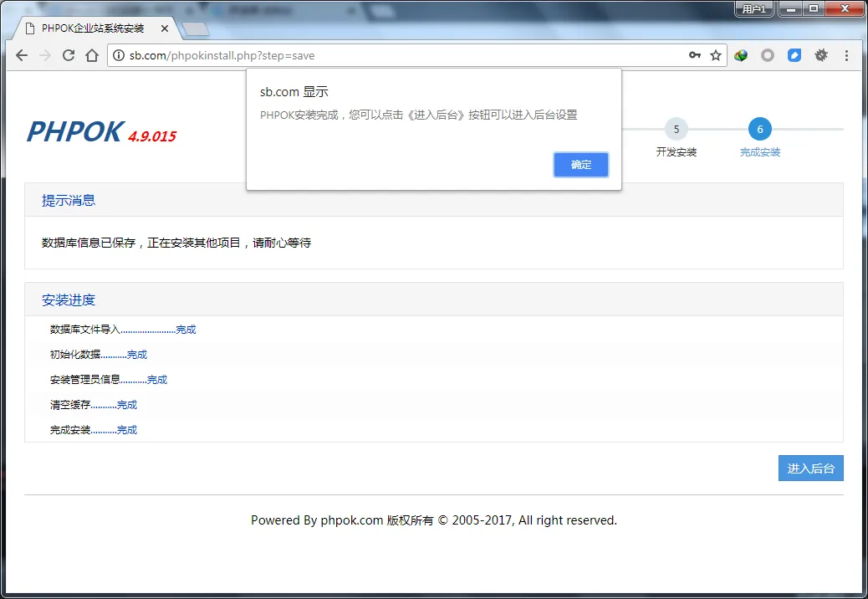The image size is (868, 599).
Task: Click the browser back arrow
Action: [22, 55]
